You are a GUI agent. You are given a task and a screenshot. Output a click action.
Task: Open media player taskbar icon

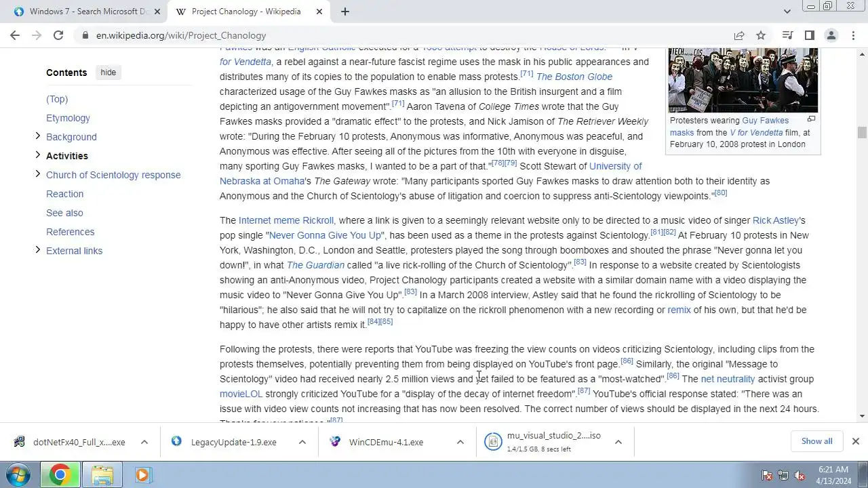coord(143,475)
